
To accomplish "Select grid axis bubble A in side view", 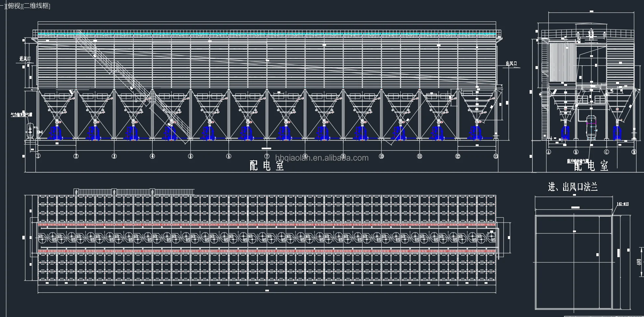I will click(548, 152).
